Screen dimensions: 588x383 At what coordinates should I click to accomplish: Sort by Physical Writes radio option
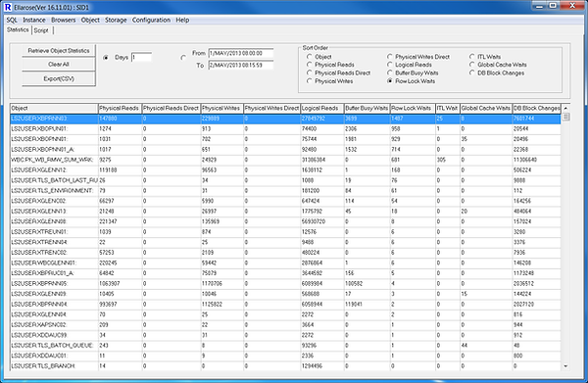[x=310, y=81]
